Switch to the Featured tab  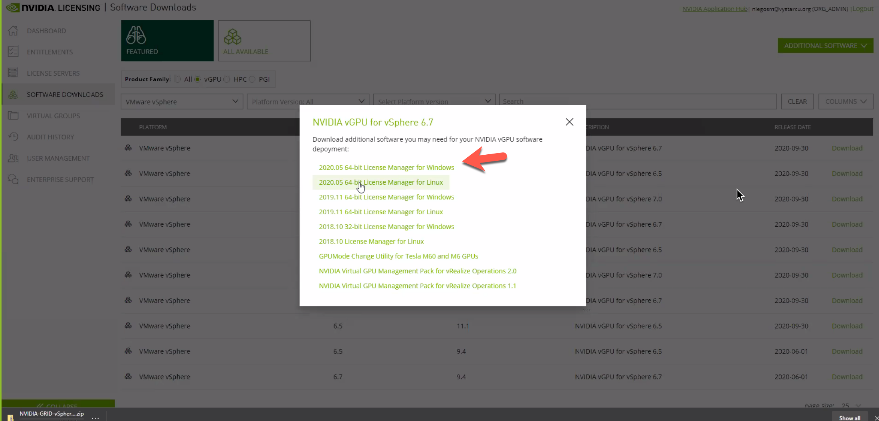click(167, 41)
